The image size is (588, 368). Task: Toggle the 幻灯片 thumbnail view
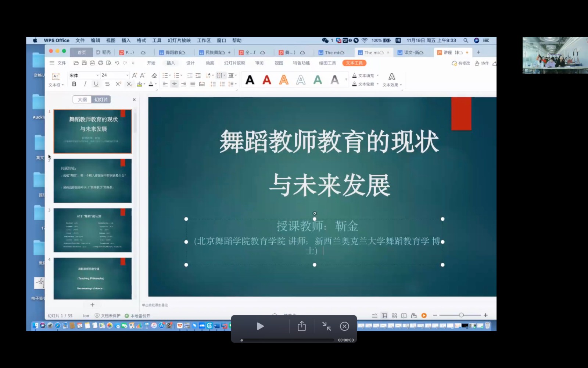(x=101, y=99)
